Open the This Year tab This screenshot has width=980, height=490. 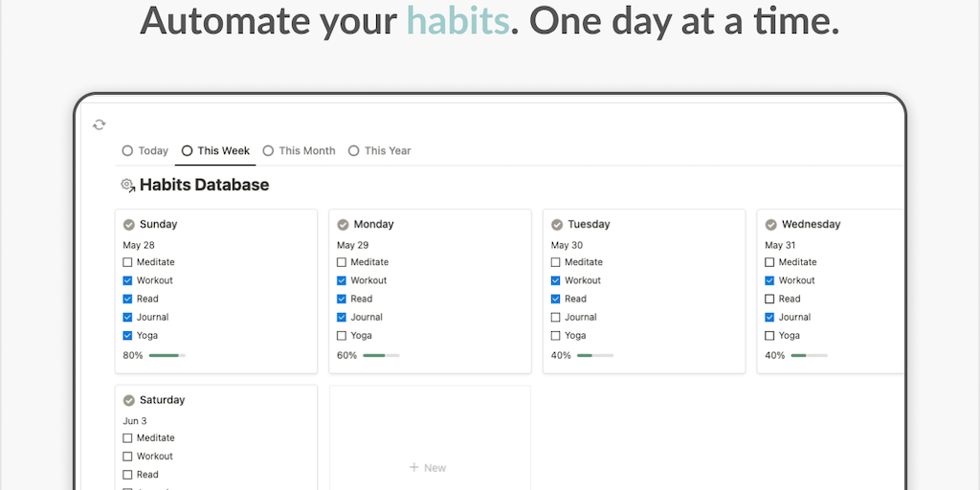pos(380,150)
